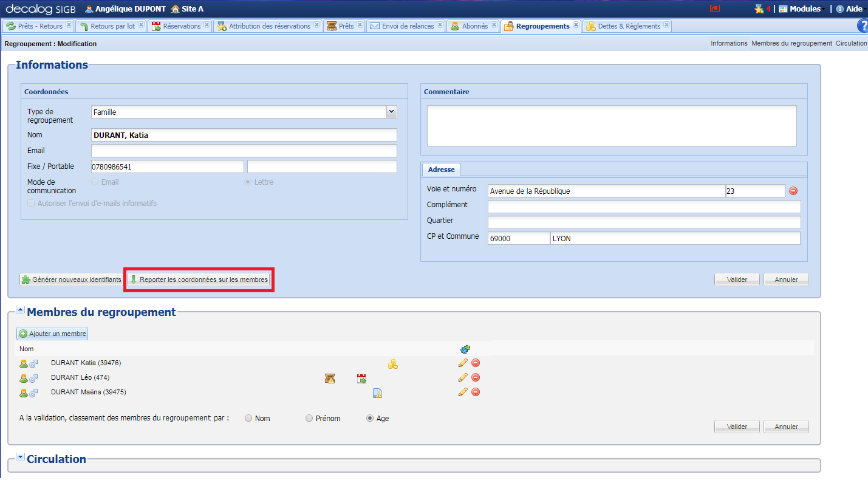Open the Dettes & Règlements tab
The width and height of the screenshot is (868, 480).
point(627,26)
